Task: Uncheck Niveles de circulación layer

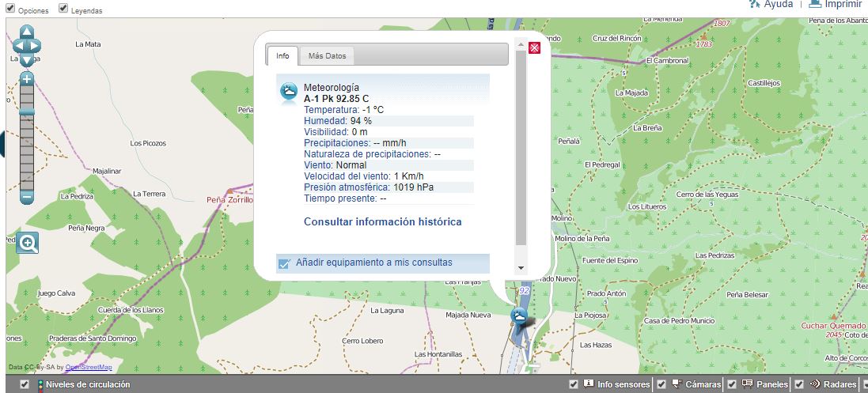Action: pyautogui.click(x=24, y=384)
